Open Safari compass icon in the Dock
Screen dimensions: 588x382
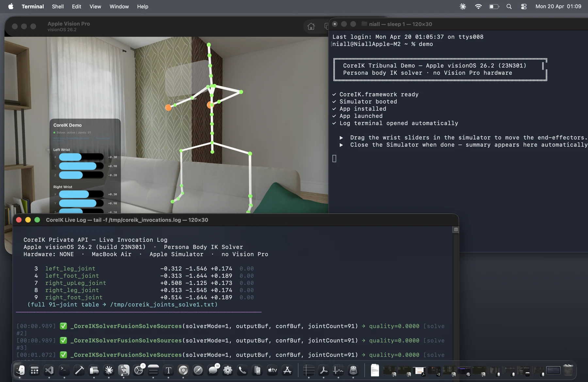tap(198, 370)
